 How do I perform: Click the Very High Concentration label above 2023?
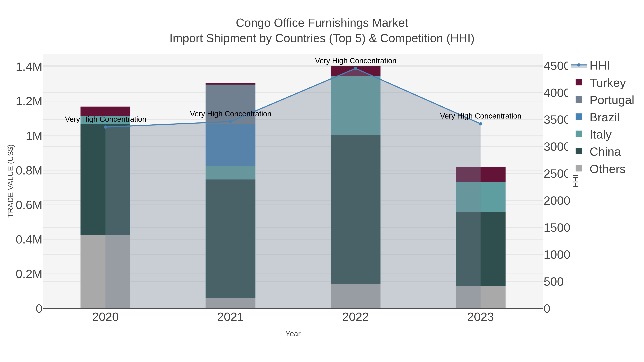(480, 116)
